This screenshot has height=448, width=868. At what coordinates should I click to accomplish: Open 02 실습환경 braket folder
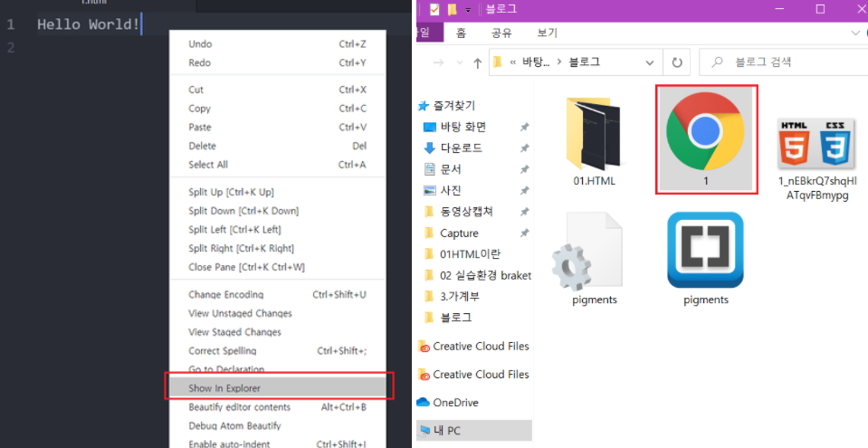485,275
